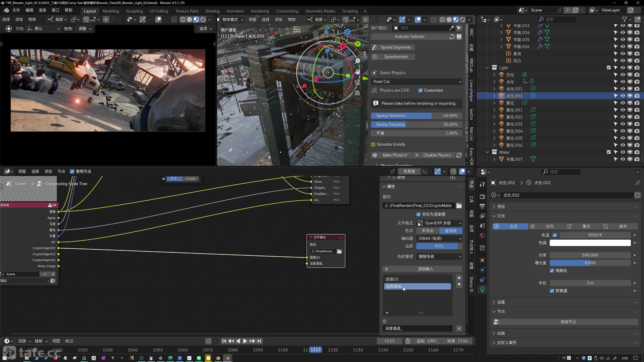Screen dimensions: 644x362
Task: Uncheck 另存为渲染图 option
Action: 418,214
